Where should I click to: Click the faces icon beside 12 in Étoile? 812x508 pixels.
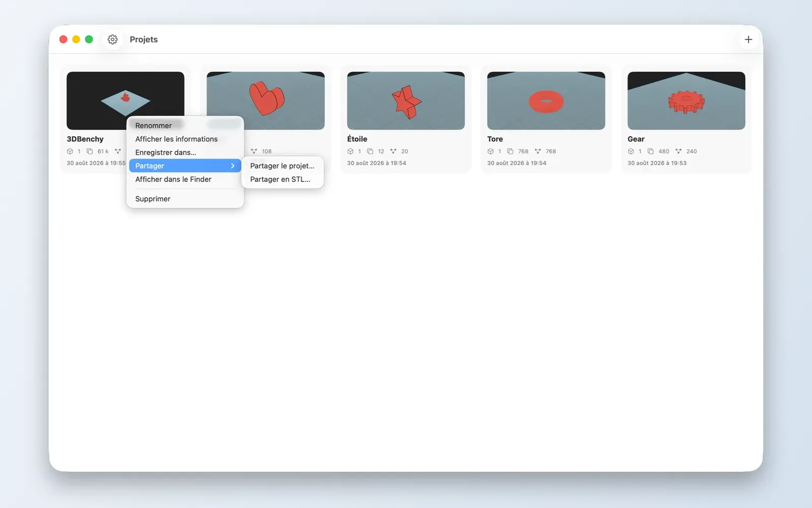(370, 151)
